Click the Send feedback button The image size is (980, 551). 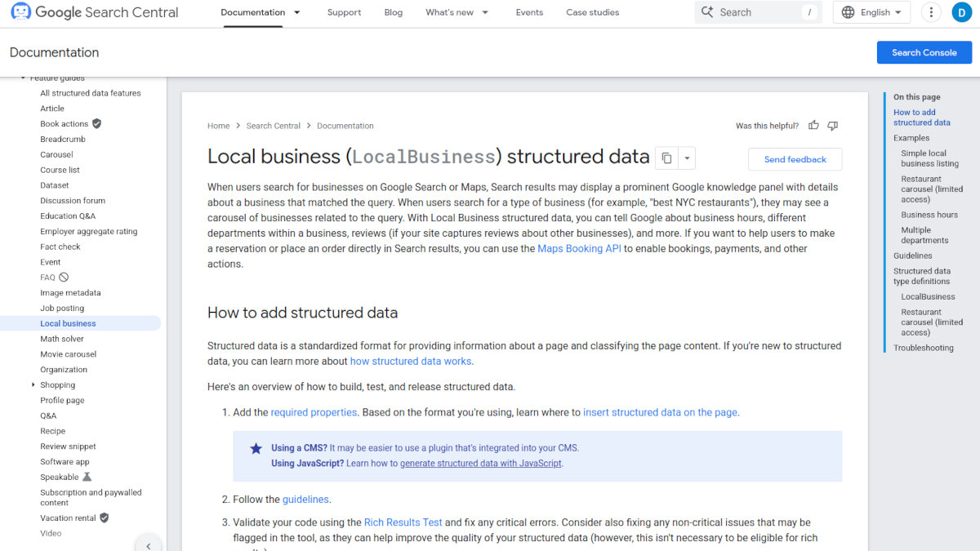(795, 159)
